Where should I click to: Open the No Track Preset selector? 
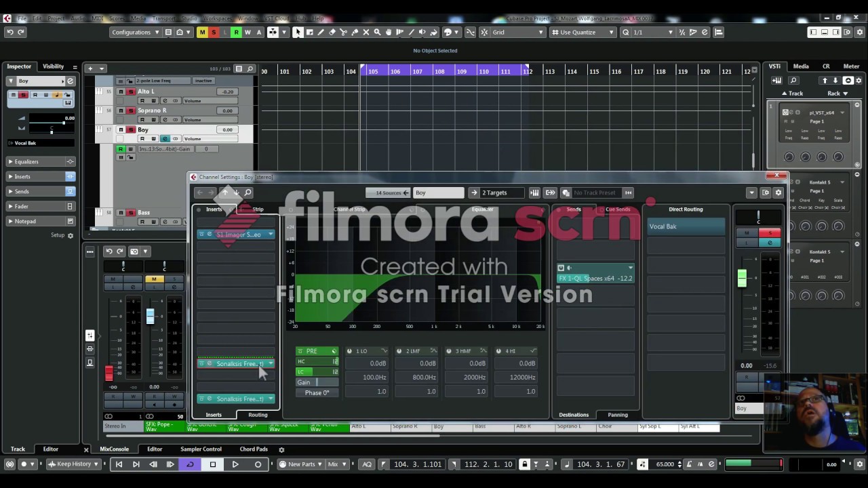pos(598,192)
